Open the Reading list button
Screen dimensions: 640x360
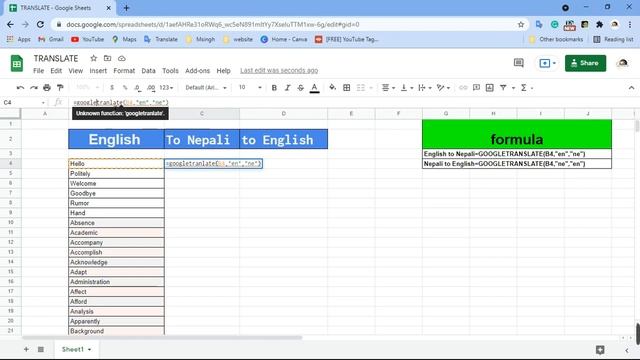click(x=613, y=39)
